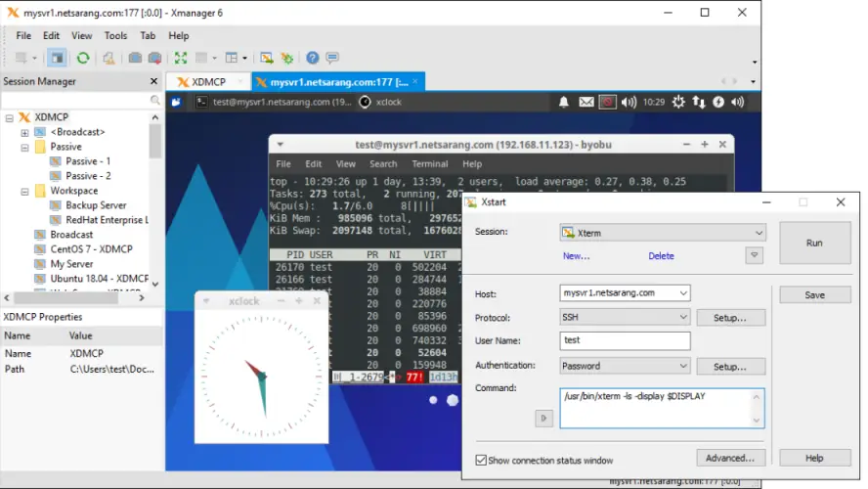Click the screen capture toolbar icon
The height and width of the screenshot is (489, 868).
click(135, 58)
